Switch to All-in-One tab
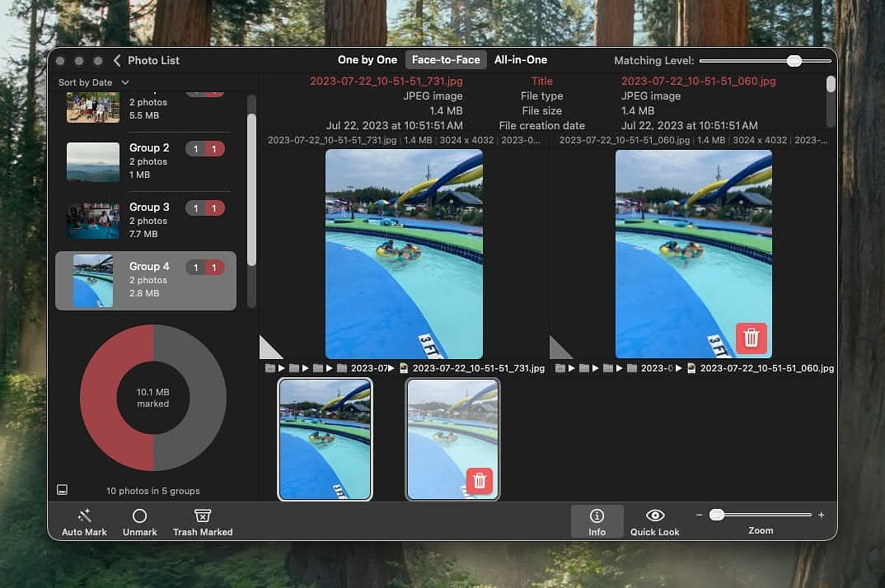This screenshot has height=588, width=885. (520, 60)
